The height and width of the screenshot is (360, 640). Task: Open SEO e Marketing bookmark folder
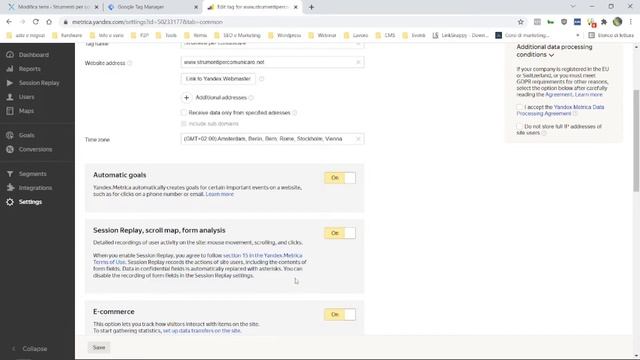point(237,36)
